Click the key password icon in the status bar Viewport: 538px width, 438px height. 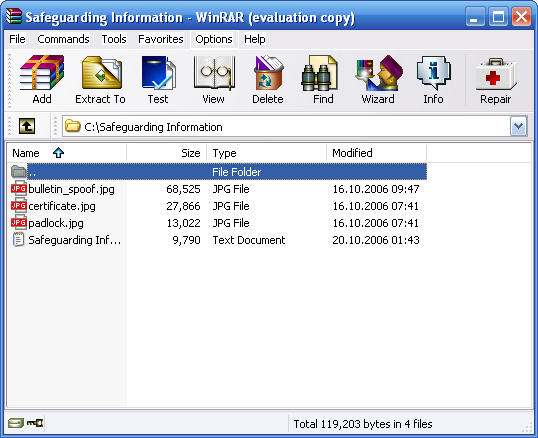(x=35, y=423)
